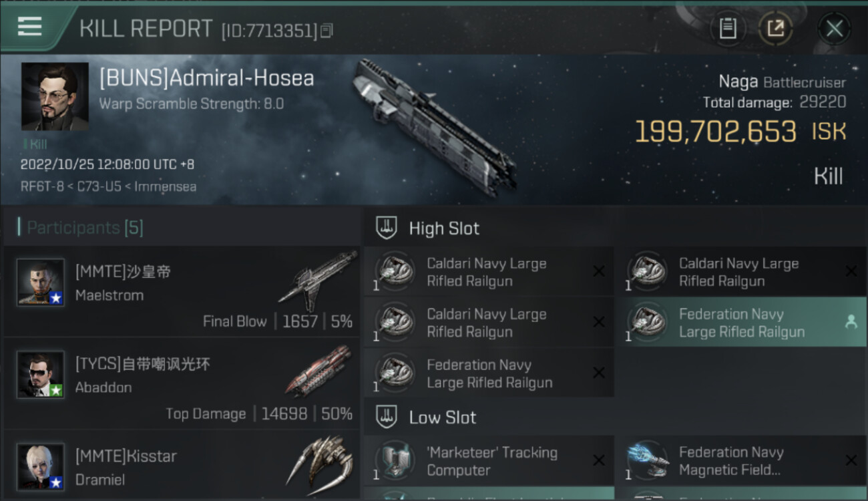Select Kisstar's Dramiel participant entry

pyautogui.click(x=182, y=466)
